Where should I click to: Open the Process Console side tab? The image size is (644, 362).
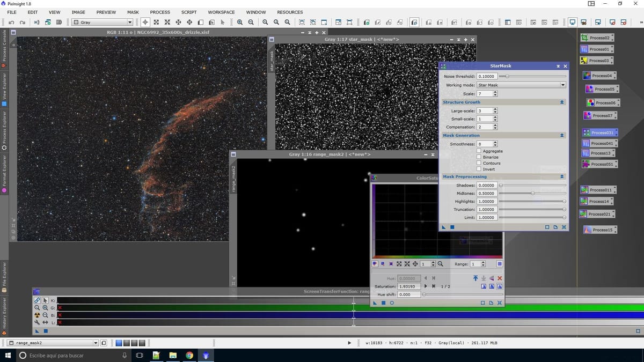[x=4, y=48]
